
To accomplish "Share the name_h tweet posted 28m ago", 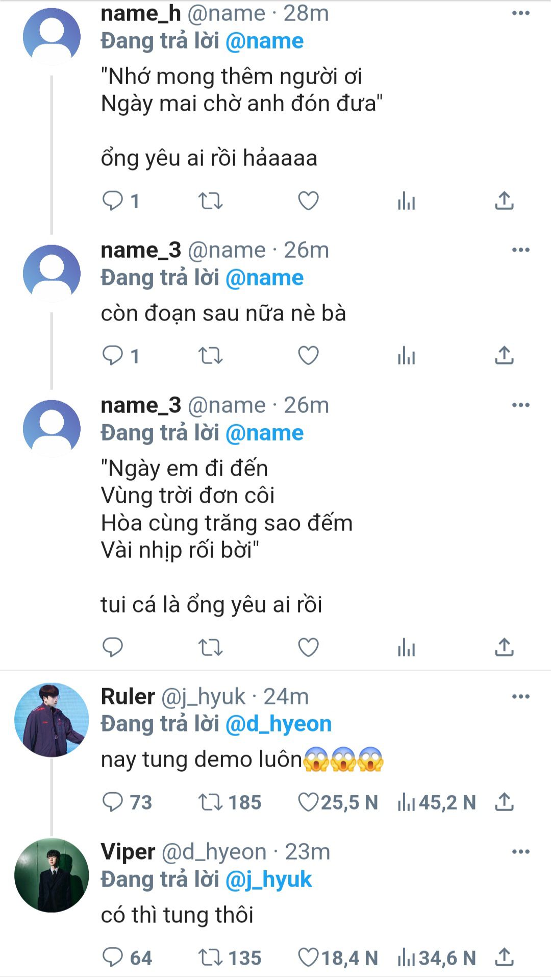I will point(504,201).
